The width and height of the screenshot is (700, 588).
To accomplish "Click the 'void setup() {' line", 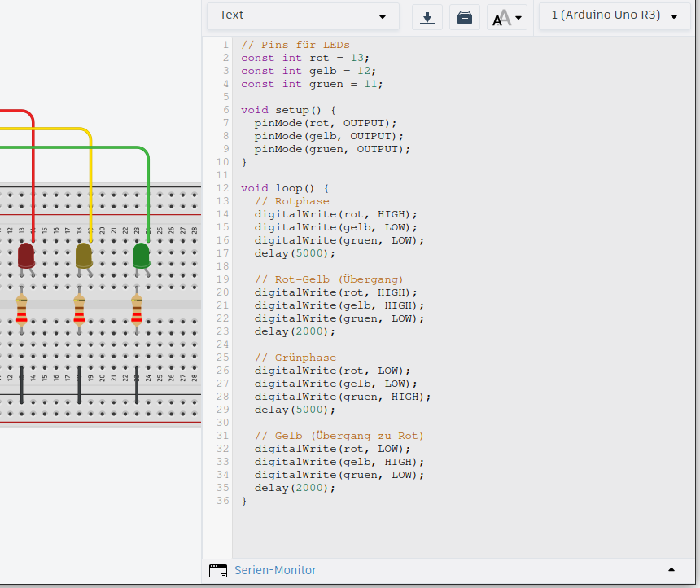I will coord(288,110).
